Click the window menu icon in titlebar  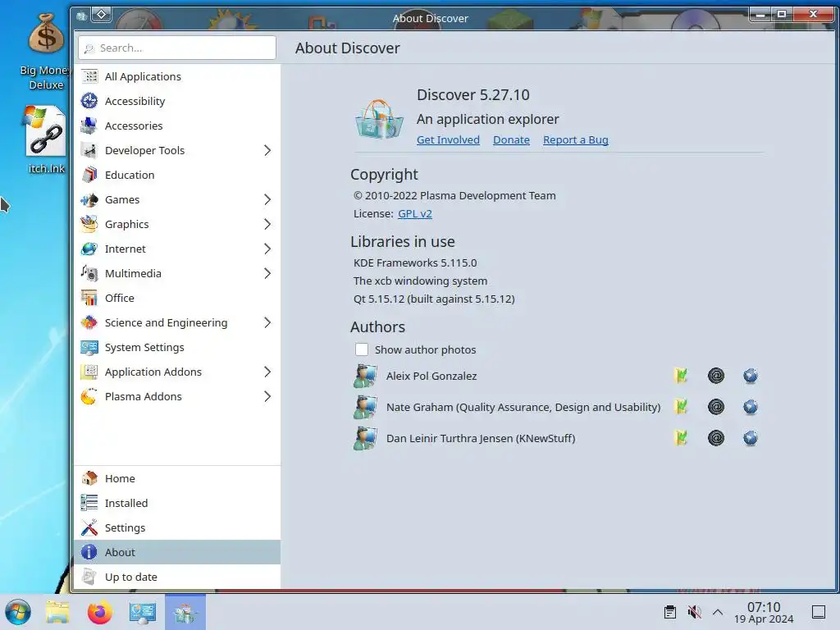coord(81,16)
